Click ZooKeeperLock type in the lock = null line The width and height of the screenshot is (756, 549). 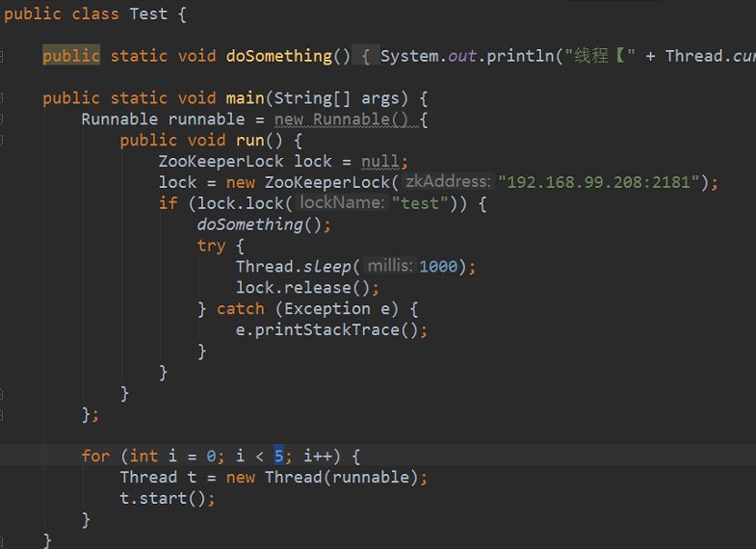tap(221, 162)
